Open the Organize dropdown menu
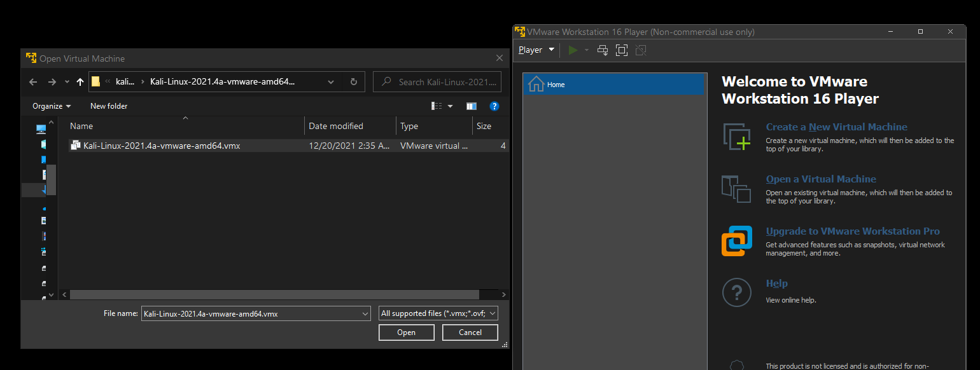The height and width of the screenshot is (370, 980). pos(52,106)
